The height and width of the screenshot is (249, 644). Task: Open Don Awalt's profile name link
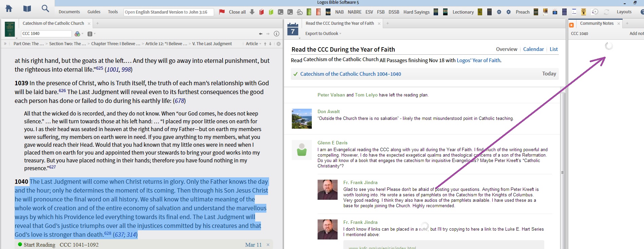(328, 111)
